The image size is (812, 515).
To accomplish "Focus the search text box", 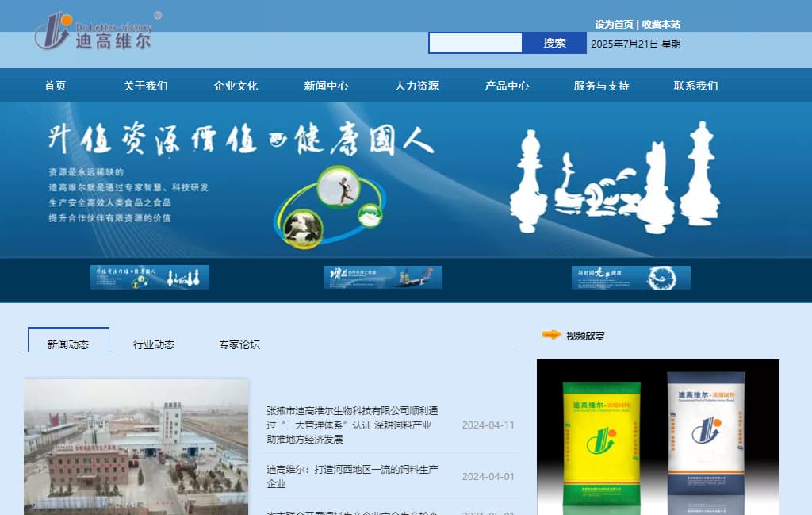I will coord(476,43).
